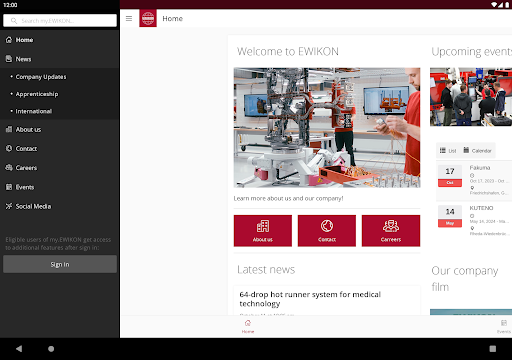Viewport: 512px width, 360px height.
Task: Open the welcome workshop image
Action: click(x=327, y=128)
